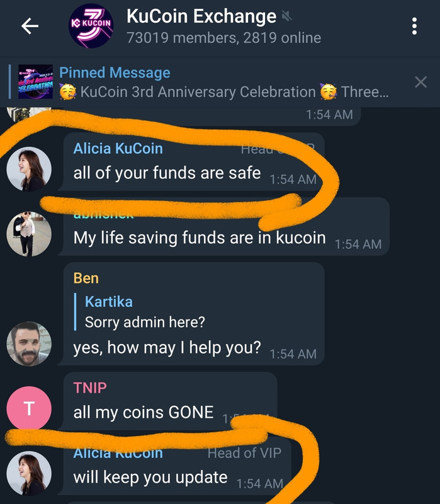Open KuCoin Exchange group title
Viewport: 440px width, 504px height.
click(x=201, y=16)
